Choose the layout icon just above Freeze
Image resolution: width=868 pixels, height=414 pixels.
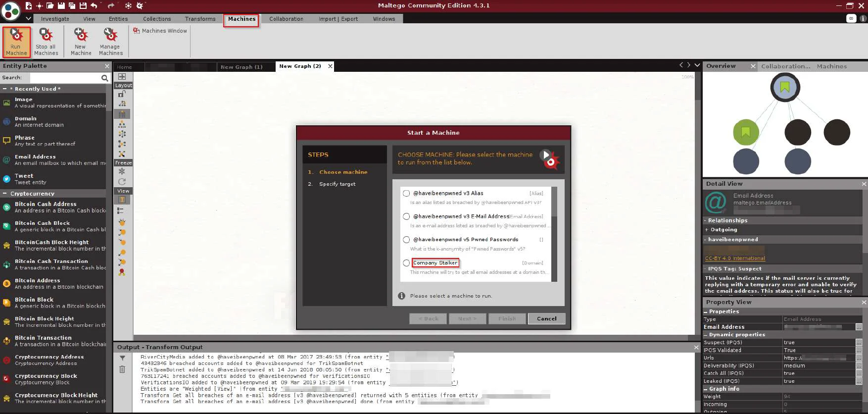[122, 154]
